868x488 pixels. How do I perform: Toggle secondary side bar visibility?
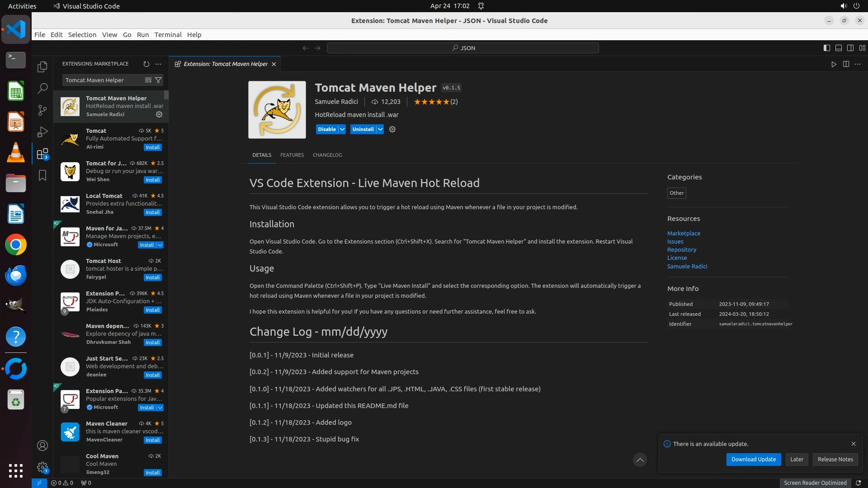tap(850, 48)
